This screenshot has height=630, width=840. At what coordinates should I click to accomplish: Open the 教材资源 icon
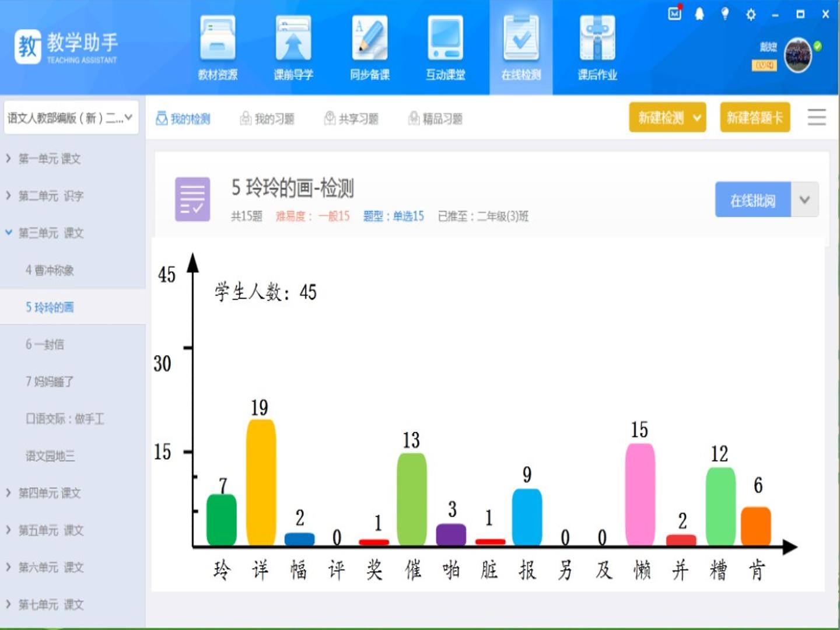pos(218,38)
